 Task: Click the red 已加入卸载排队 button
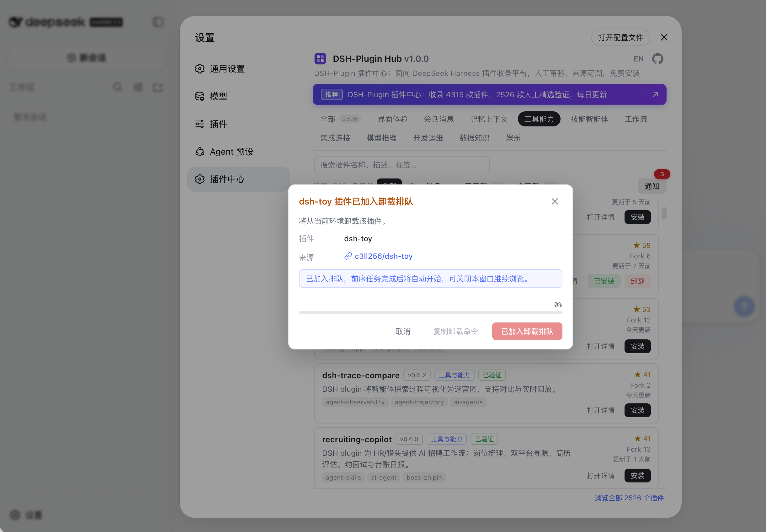point(527,331)
